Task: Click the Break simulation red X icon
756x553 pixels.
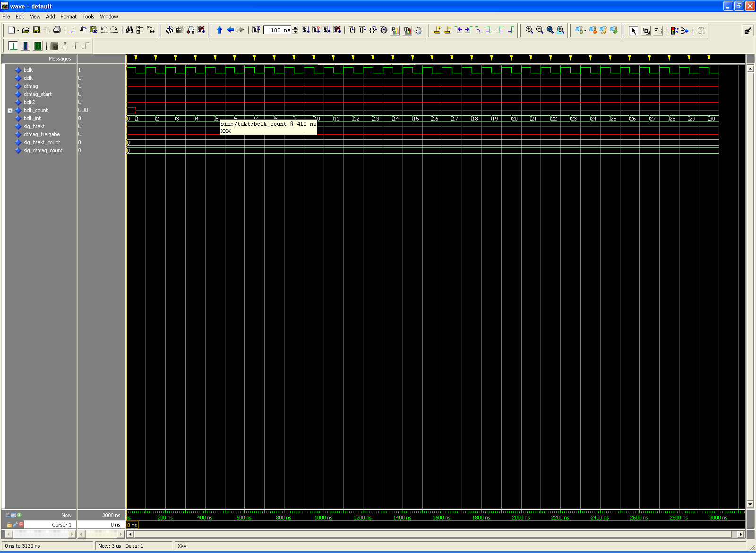Action: click(x=201, y=30)
